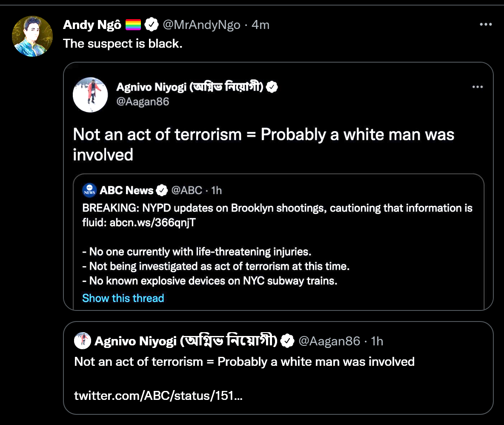
Task: Click Andy Ngô's profile avatar
Action: 32,36
